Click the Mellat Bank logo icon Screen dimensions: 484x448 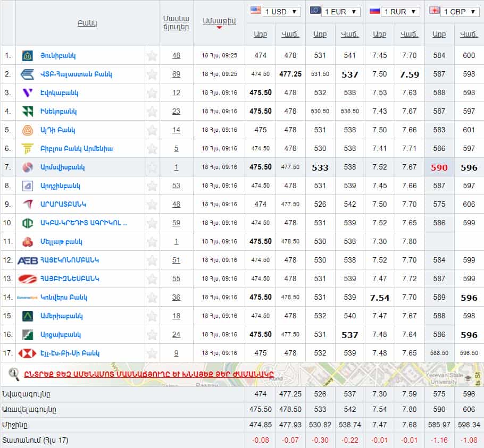tap(28, 242)
